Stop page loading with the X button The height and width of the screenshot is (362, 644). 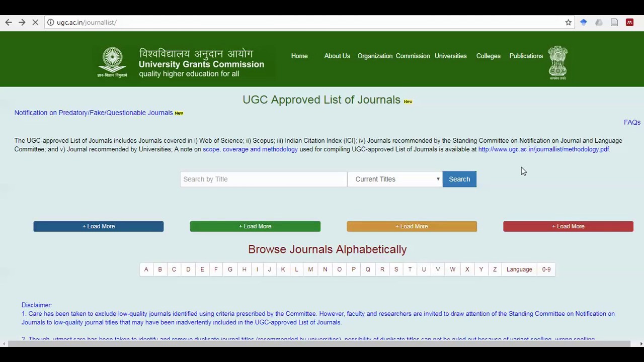[35, 22]
